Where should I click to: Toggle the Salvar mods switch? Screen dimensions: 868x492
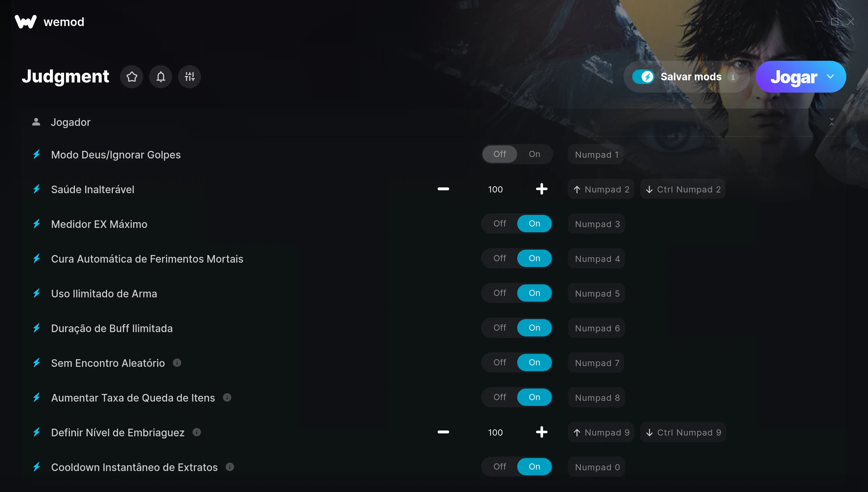tap(643, 77)
